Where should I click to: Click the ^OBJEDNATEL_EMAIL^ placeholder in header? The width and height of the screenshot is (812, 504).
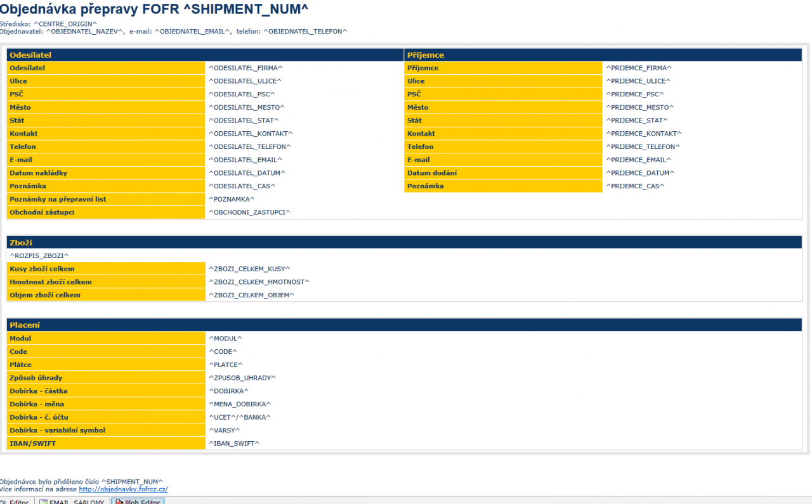click(x=193, y=31)
